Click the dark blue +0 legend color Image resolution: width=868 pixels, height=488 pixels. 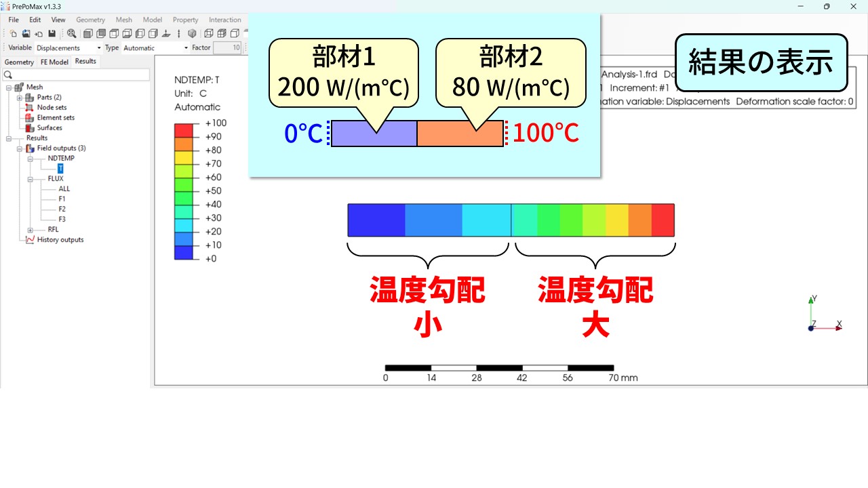tap(183, 252)
